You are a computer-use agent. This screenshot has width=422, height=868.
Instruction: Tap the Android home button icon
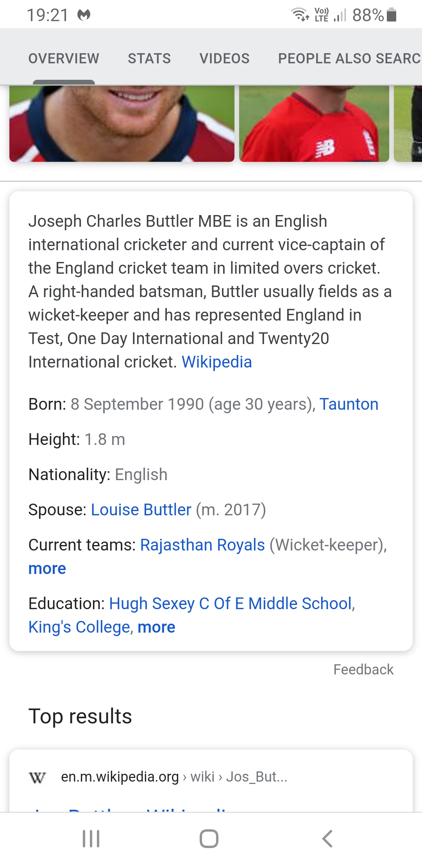209,839
